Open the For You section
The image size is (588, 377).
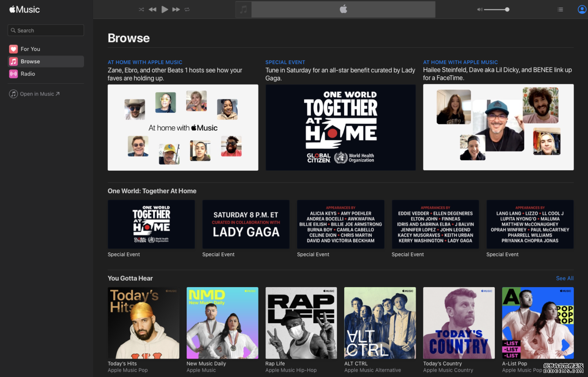tap(46, 49)
